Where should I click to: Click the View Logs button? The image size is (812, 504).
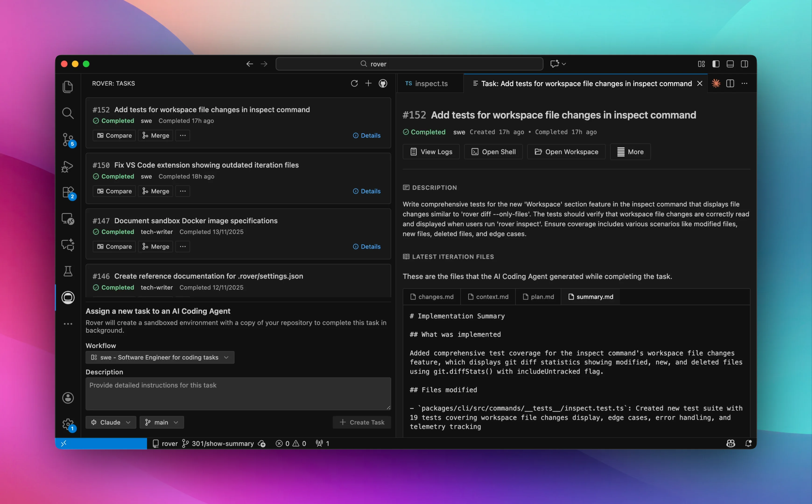click(431, 152)
